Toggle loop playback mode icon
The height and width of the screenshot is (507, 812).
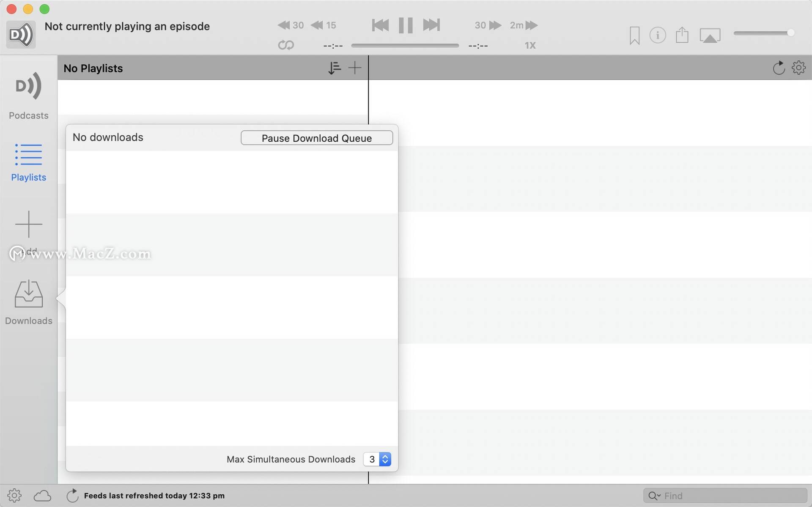(285, 45)
